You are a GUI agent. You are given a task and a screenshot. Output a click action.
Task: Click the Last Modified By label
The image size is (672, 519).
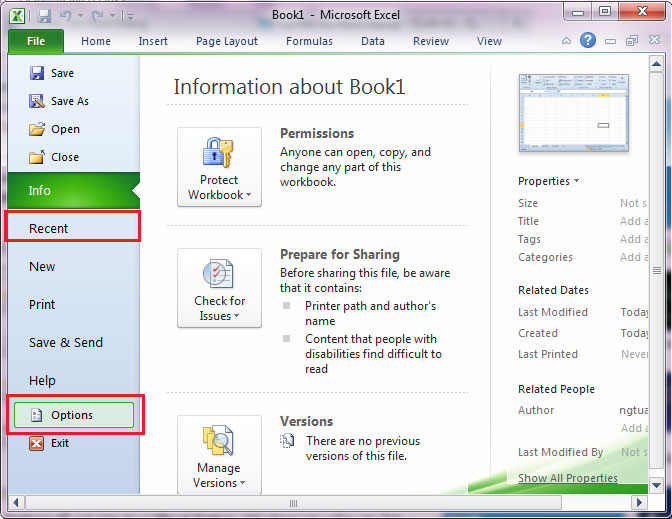(x=561, y=452)
